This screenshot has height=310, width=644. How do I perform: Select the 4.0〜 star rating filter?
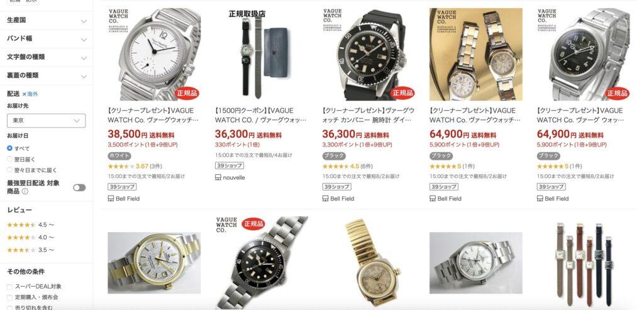31,237
